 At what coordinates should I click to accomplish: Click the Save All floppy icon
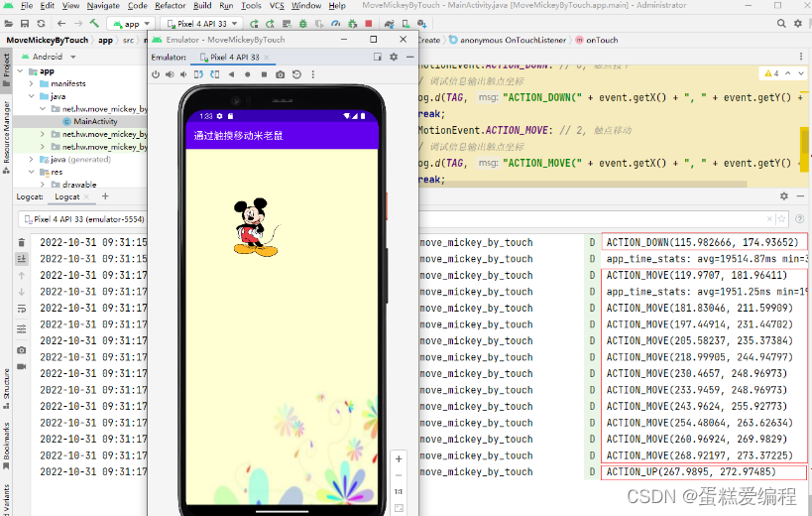tap(25, 23)
